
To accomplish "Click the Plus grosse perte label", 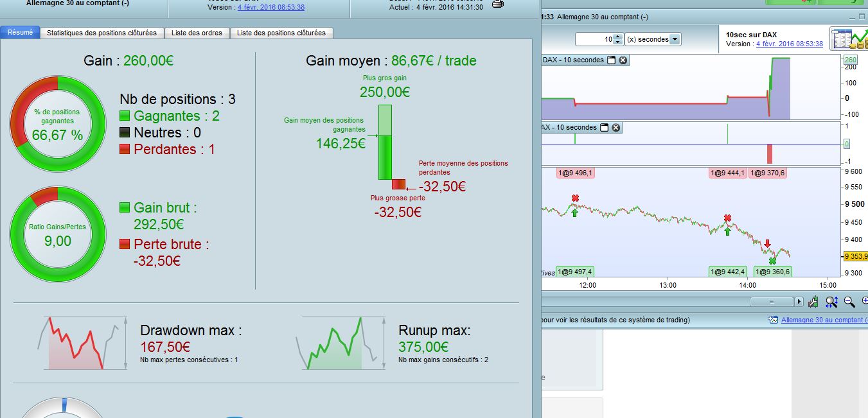I will click(398, 198).
